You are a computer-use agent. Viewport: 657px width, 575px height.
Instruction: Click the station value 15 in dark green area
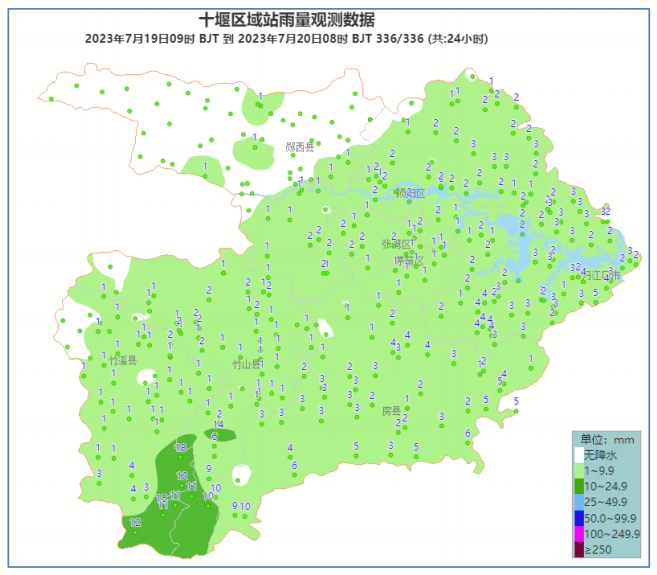162,498
